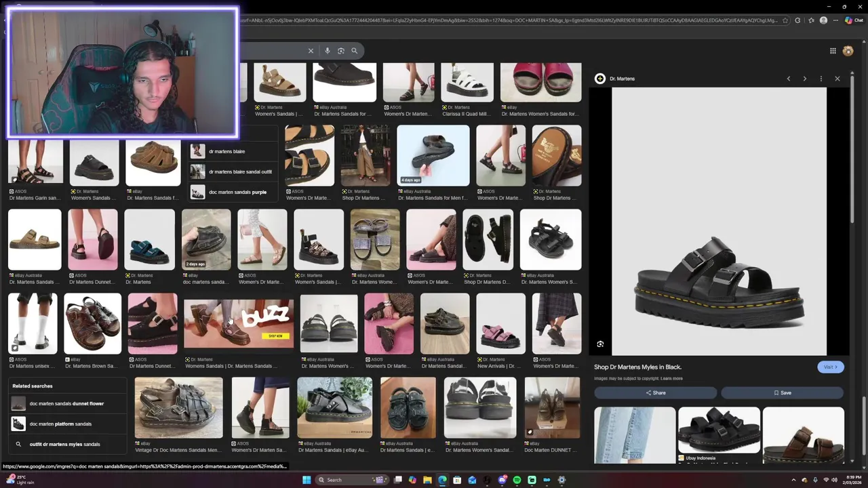Image resolution: width=868 pixels, height=488 pixels.
Task: Select the doc marten sandals purple suggestion
Action: (233, 192)
